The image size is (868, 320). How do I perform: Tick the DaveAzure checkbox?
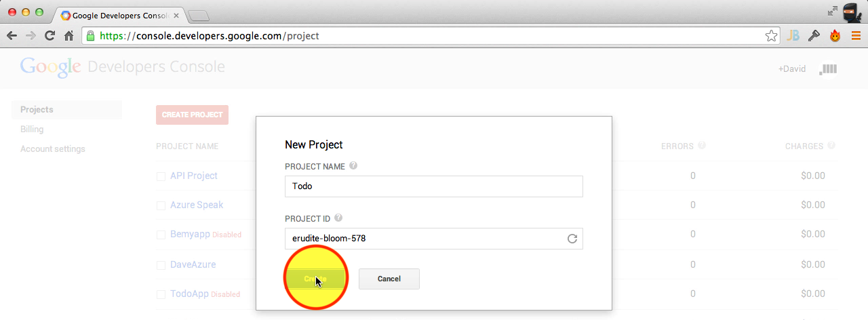161,265
